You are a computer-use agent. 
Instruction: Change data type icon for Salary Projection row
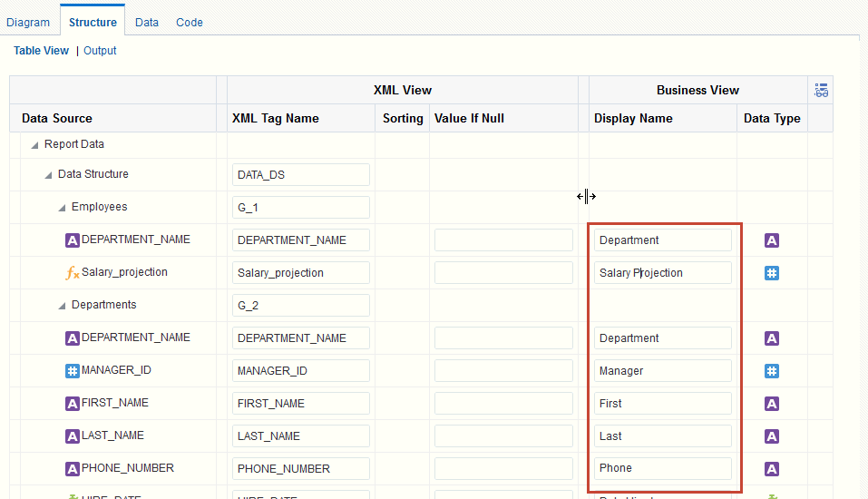click(x=772, y=273)
